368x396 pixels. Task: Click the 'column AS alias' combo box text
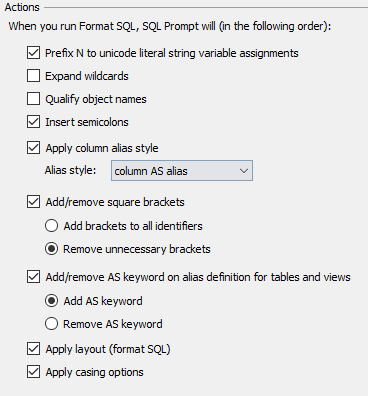(x=151, y=171)
